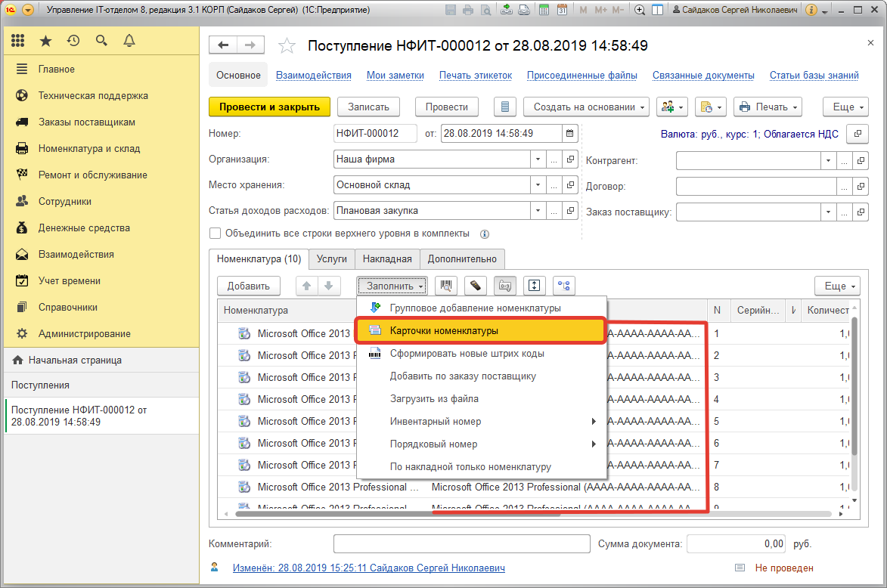Screen dimensions: 887x588
Task: Enable combining top-level rows into kits
Action: (215, 234)
